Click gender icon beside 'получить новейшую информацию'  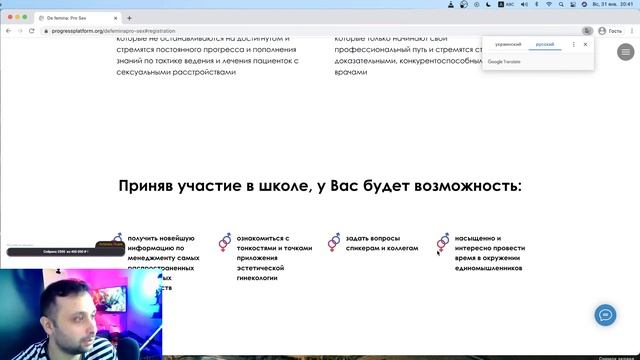click(118, 237)
